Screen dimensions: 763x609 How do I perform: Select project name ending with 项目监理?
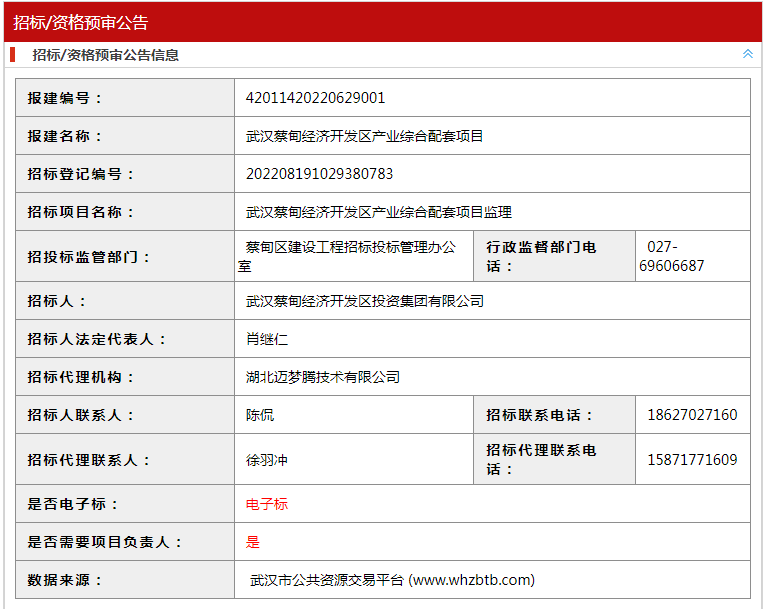[379, 212]
